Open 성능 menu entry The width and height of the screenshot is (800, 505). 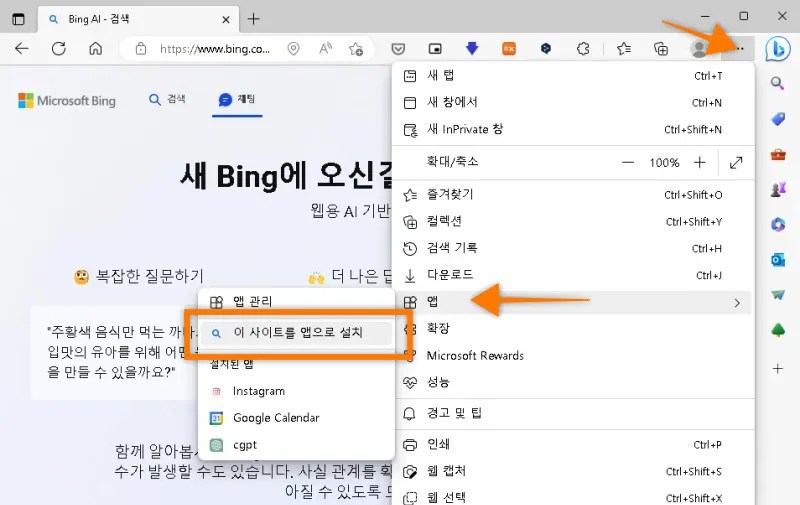[x=573, y=382]
